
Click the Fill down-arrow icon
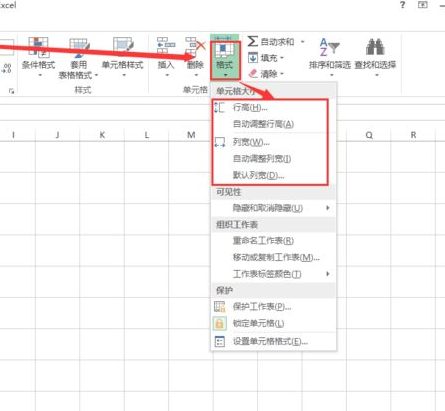pyautogui.click(x=253, y=58)
